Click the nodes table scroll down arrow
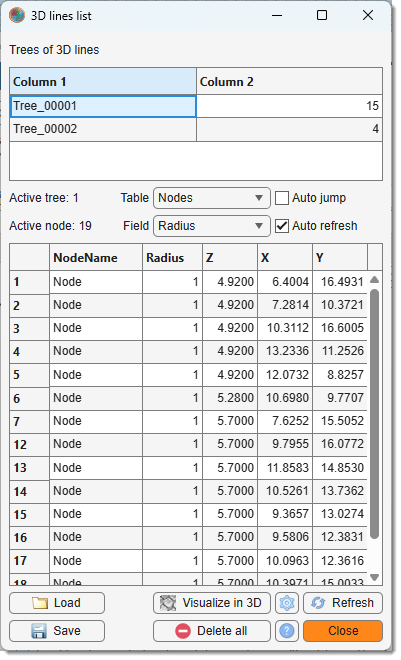The height and width of the screenshot is (660, 401). pyautogui.click(x=374, y=577)
